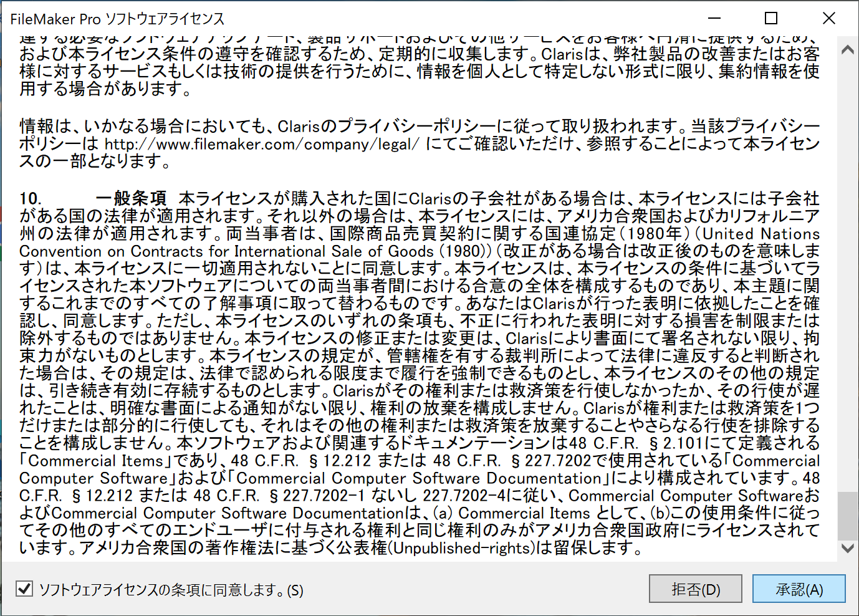Viewport: 859px width, 616px height.
Task: Click the 承認(A) accept button
Action: point(799,589)
